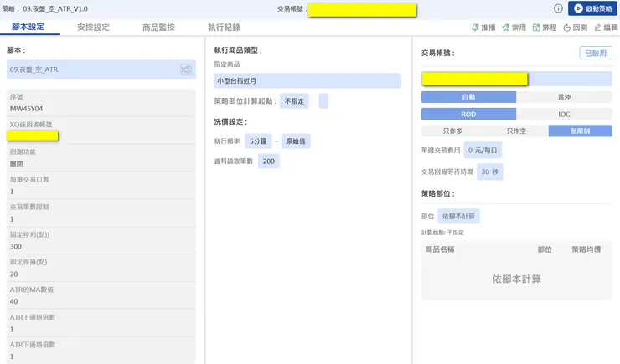620x364 pixels.
Task: Open the 5分鐘 frequency dropdown
Action: [259, 141]
